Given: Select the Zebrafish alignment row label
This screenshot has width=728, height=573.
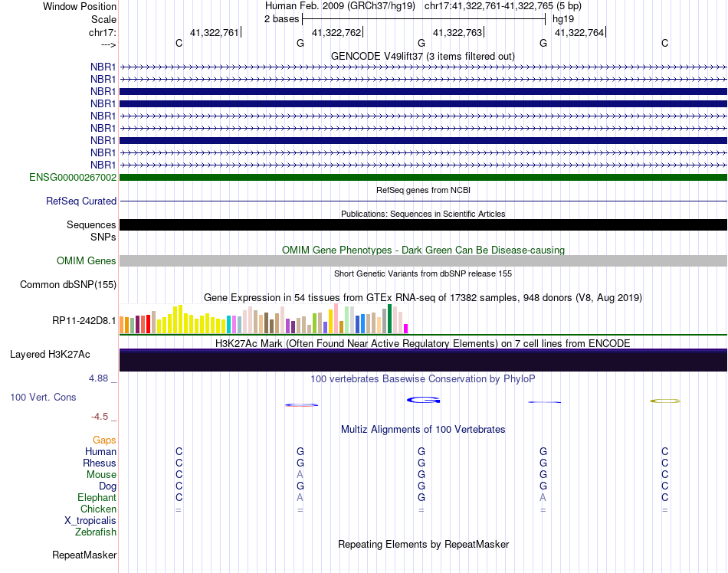Looking at the screenshot, I should 96,532.
